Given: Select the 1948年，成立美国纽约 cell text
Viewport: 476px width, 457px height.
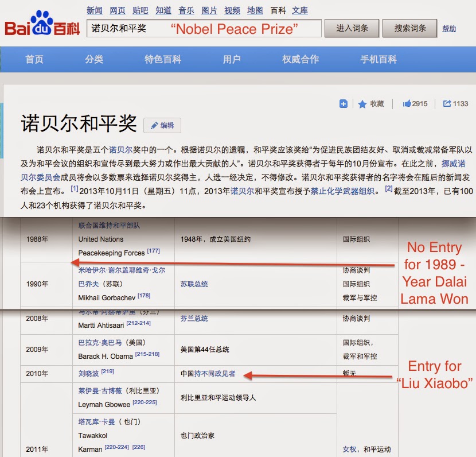Looking at the screenshot, I should point(216,239).
